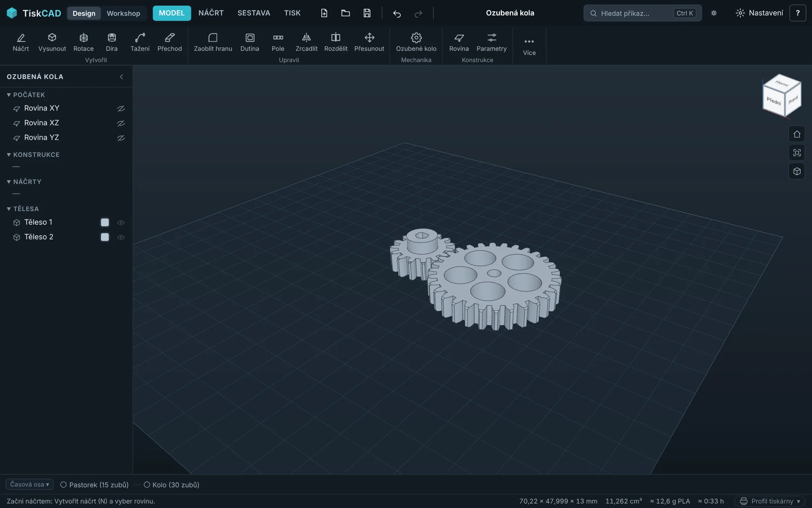Toggle visibility of Rovina YZ
The height and width of the screenshot is (508, 812).
coord(121,138)
